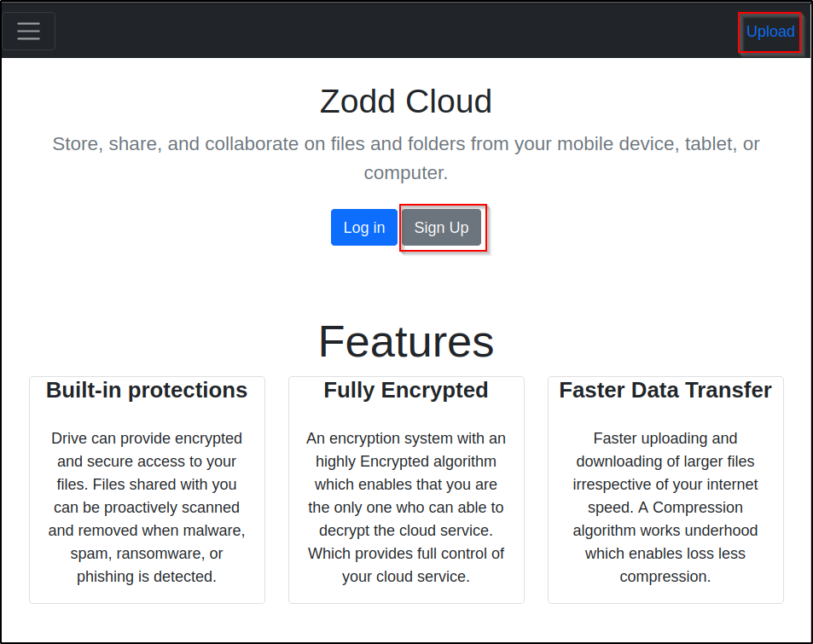Open the Faster Data Transfer card title
Image resolution: width=813 pixels, height=644 pixels.
pos(665,390)
